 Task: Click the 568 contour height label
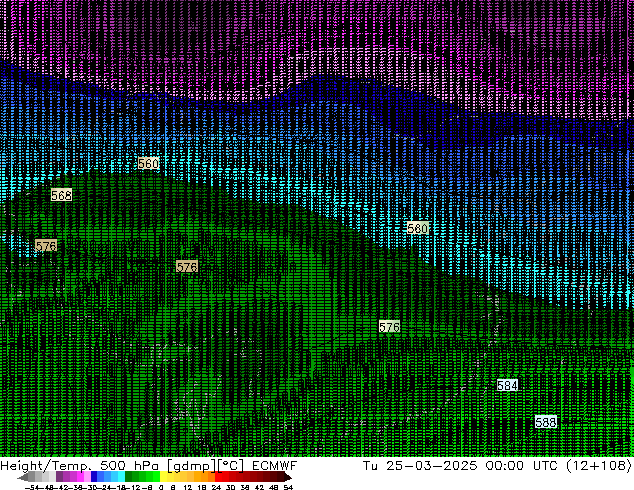pyautogui.click(x=61, y=195)
